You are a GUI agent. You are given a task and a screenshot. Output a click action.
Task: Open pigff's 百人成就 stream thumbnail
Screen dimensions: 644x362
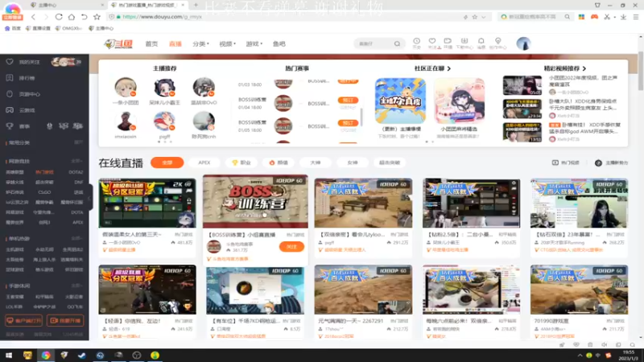click(364, 203)
